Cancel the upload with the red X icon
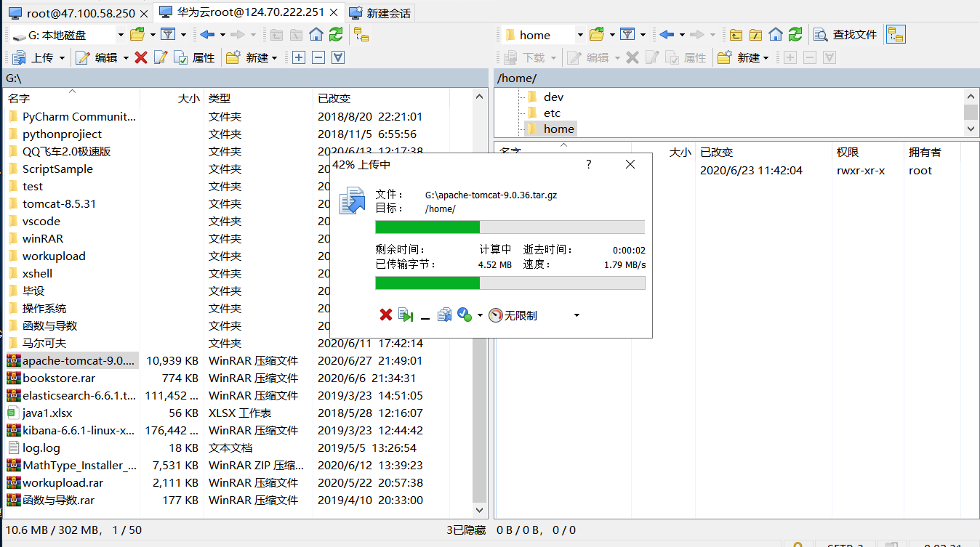980x547 pixels. tap(386, 315)
